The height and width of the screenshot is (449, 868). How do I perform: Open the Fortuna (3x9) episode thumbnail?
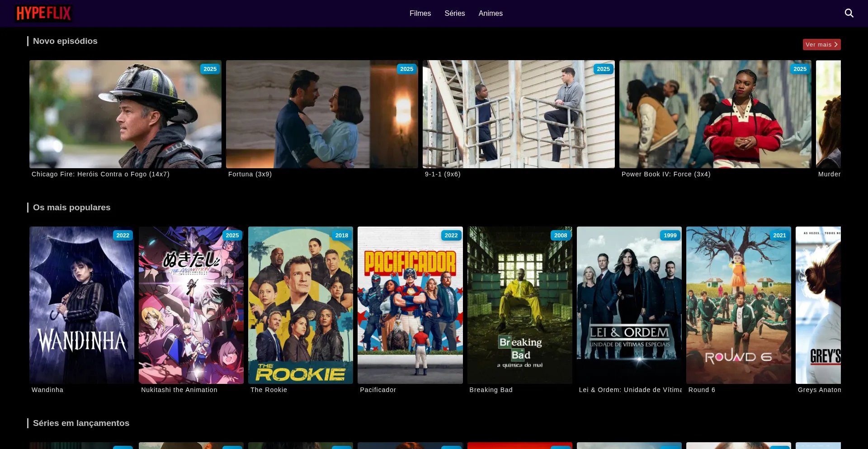coord(322,114)
